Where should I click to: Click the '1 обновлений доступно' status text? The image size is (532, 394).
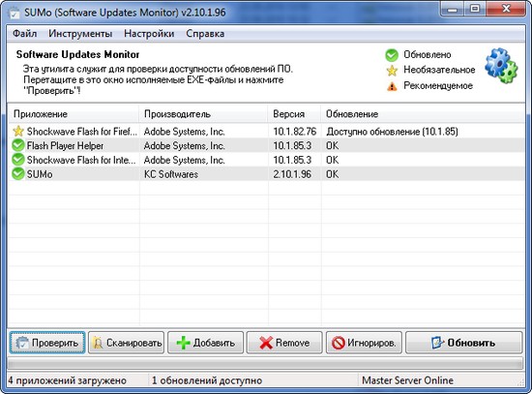pyautogui.click(x=207, y=380)
